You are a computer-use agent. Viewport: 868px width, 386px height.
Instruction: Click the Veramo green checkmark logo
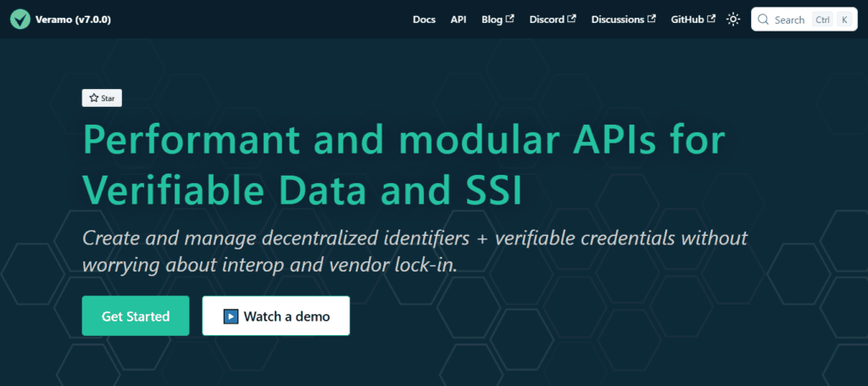[20, 20]
